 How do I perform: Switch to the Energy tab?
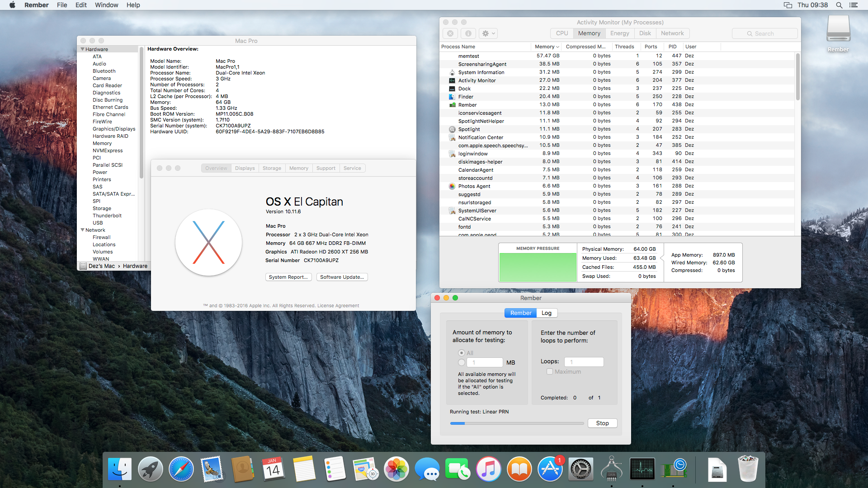coord(619,33)
